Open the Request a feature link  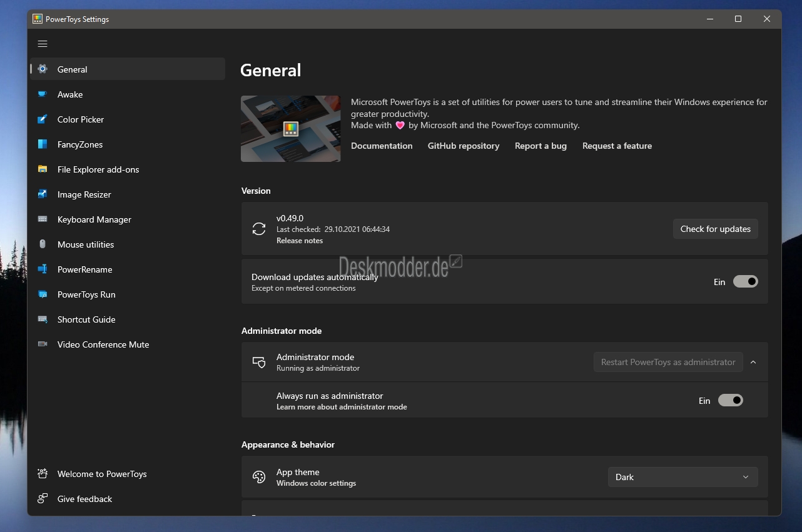tap(617, 146)
